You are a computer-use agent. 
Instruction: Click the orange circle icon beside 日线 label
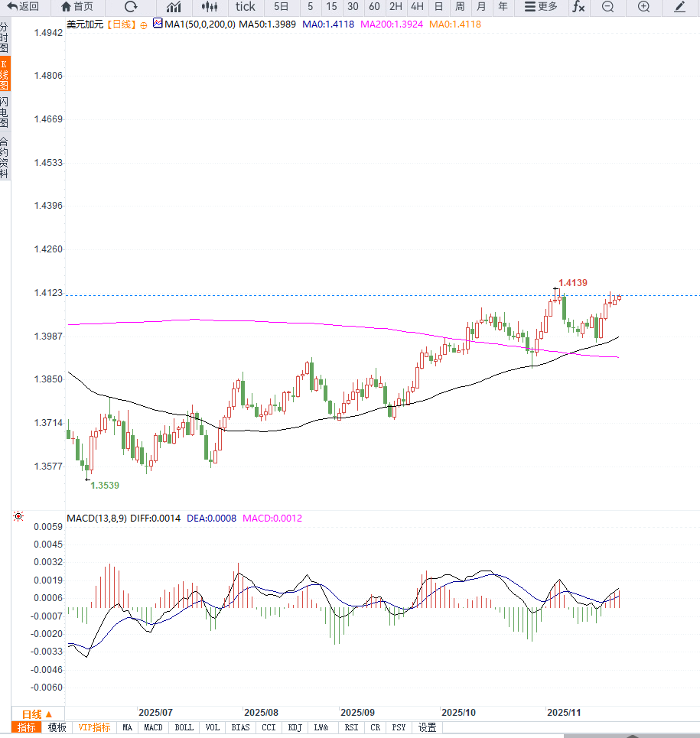click(x=143, y=24)
